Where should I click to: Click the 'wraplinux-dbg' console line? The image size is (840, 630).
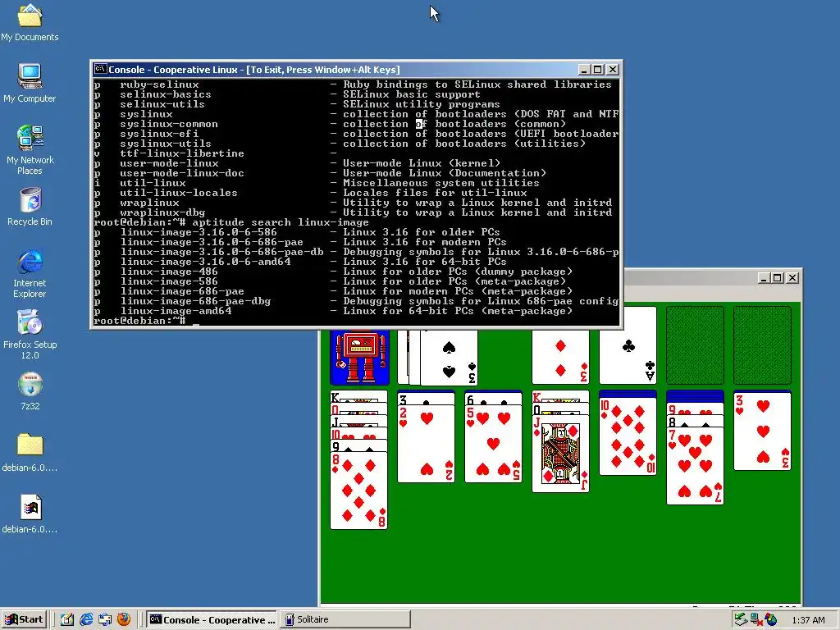pyautogui.click(x=353, y=212)
